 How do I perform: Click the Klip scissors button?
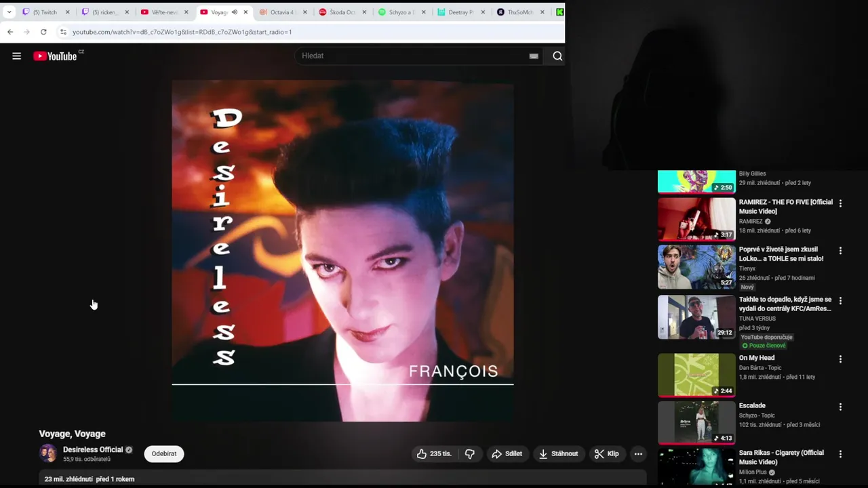point(607,454)
